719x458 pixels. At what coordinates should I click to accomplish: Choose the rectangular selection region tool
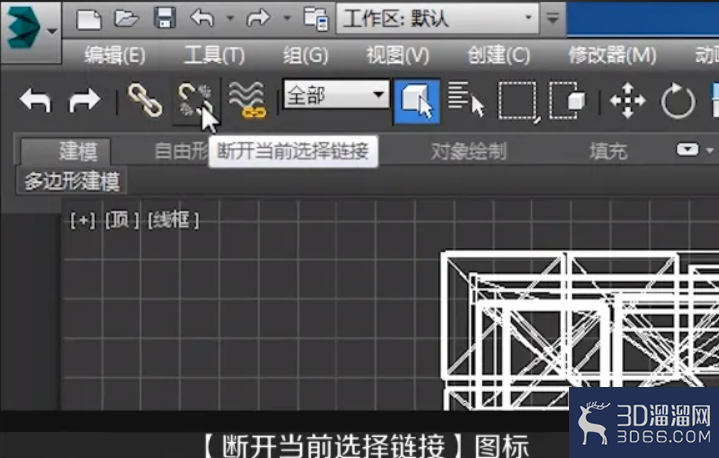click(518, 101)
